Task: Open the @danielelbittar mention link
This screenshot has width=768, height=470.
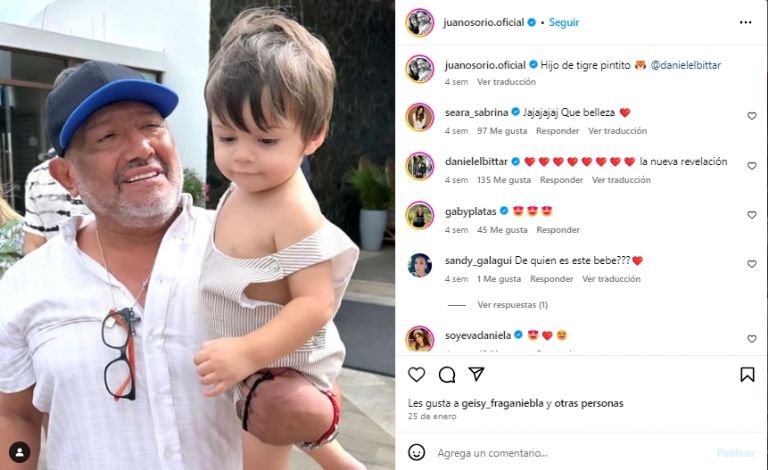Action: pyautogui.click(x=686, y=65)
